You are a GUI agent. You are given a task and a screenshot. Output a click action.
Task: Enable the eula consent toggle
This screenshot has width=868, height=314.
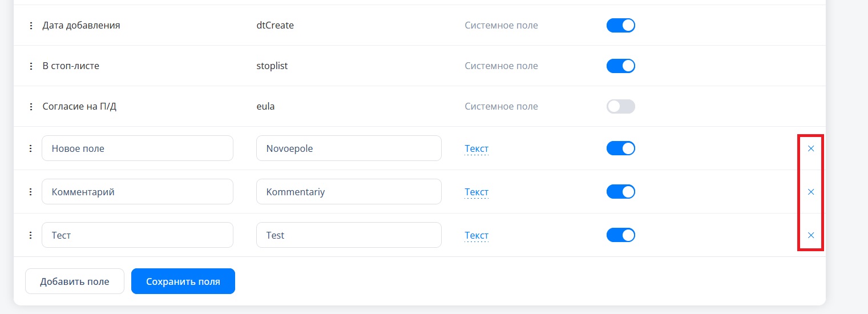(621, 107)
